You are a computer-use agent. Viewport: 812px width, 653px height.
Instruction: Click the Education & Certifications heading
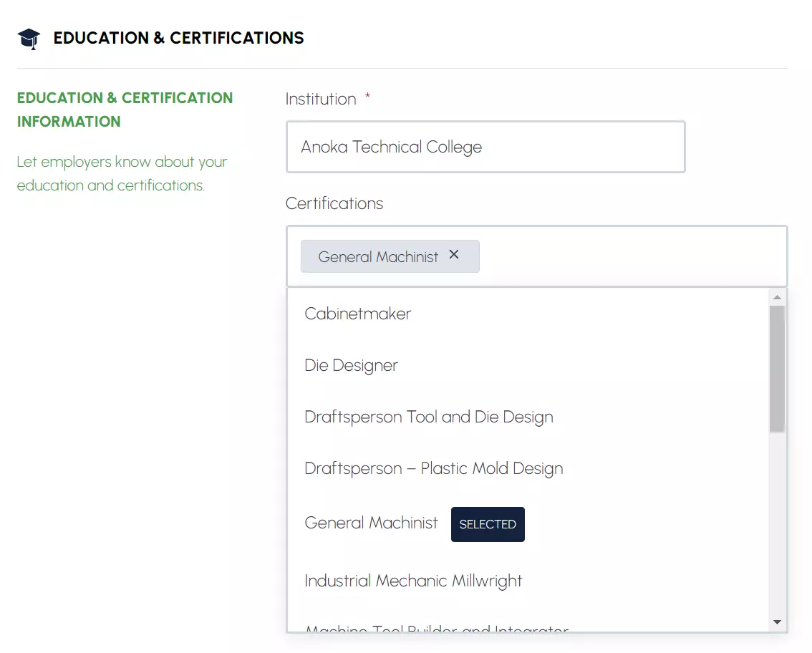(179, 39)
